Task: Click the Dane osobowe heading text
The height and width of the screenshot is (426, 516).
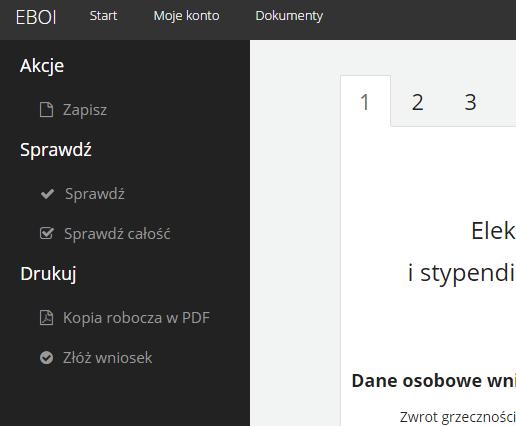Action: click(434, 381)
